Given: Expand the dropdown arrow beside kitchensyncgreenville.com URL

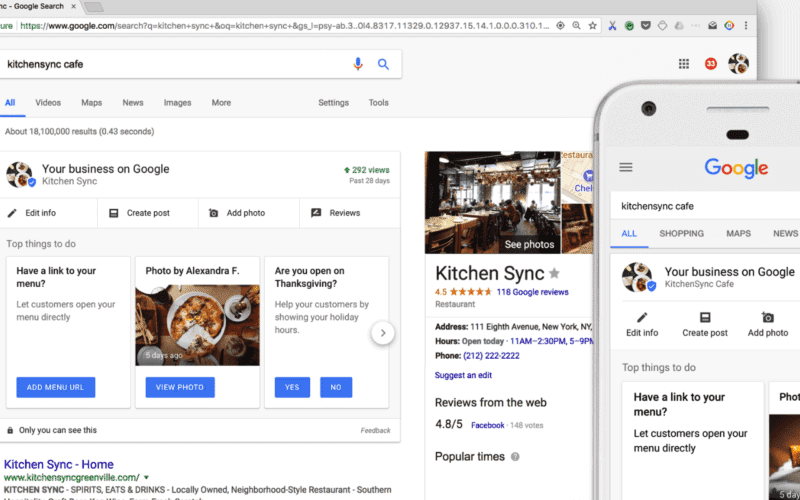Looking at the screenshot, I should [x=147, y=478].
